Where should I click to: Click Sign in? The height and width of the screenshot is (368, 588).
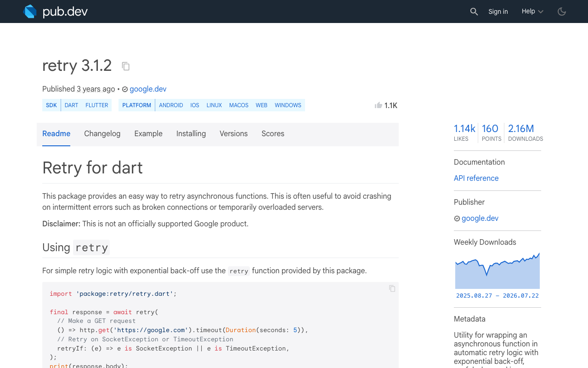(x=498, y=11)
